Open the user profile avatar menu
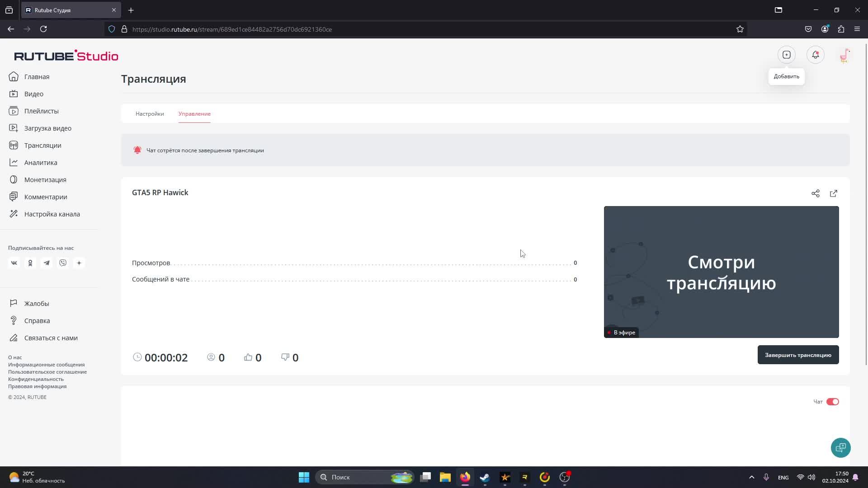Viewport: 868px width, 488px height. (844, 56)
